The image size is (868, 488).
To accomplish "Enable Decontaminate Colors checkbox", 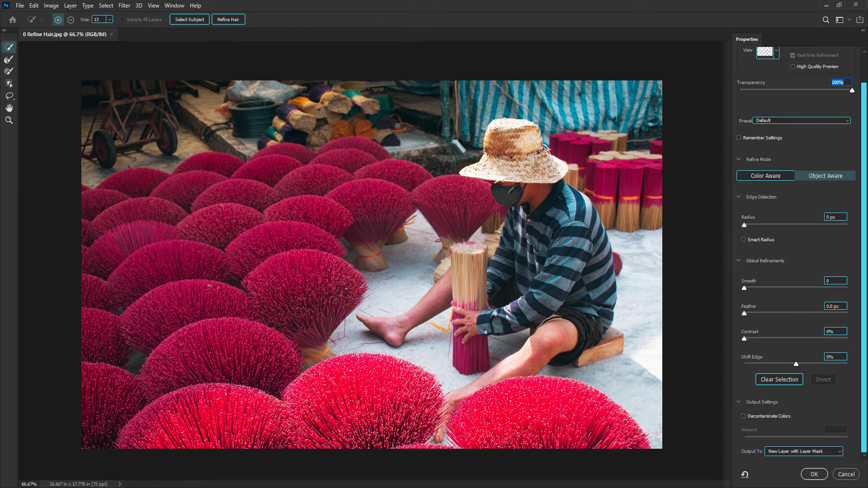I will 743,416.
